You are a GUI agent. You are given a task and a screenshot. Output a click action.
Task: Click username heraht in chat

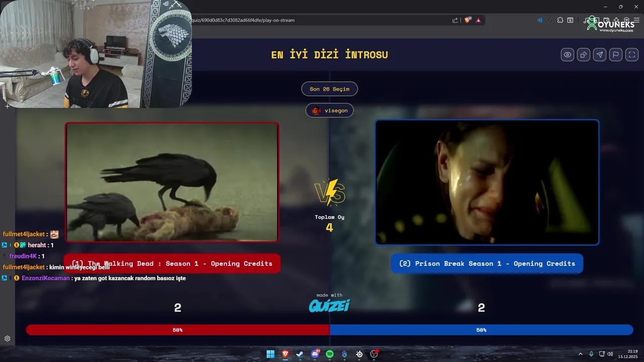(37, 245)
